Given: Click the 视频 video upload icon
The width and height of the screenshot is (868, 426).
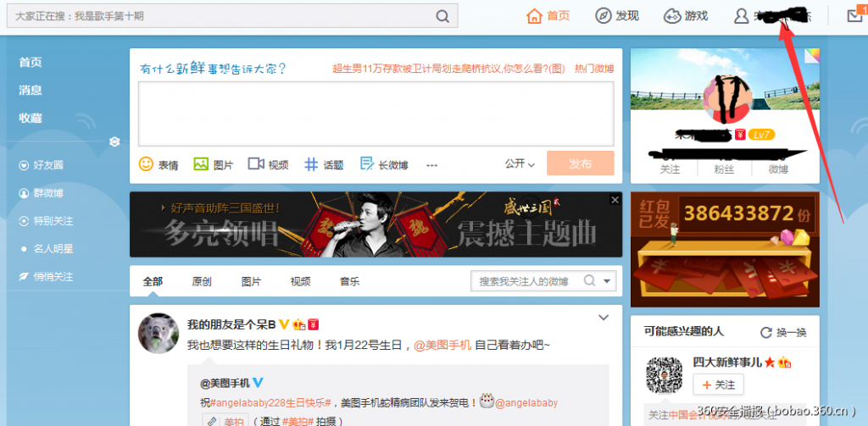Looking at the screenshot, I should [x=256, y=163].
